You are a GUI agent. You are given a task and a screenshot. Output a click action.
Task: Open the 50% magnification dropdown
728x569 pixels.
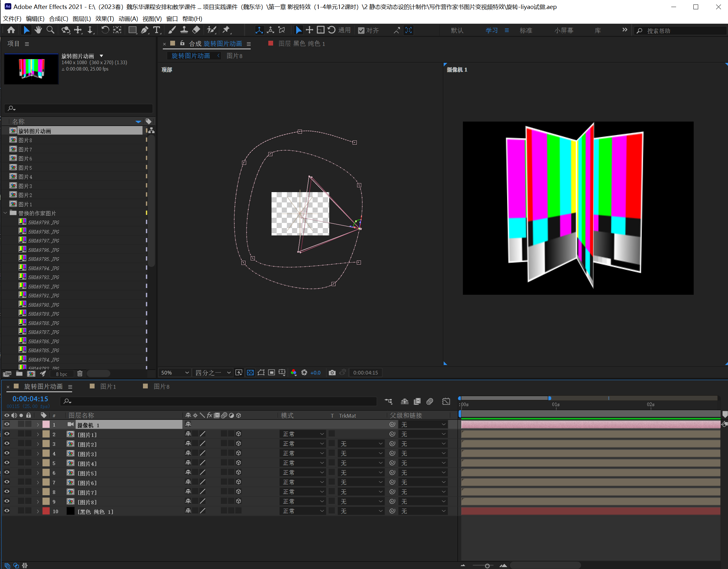pyautogui.click(x=175, y=373)
